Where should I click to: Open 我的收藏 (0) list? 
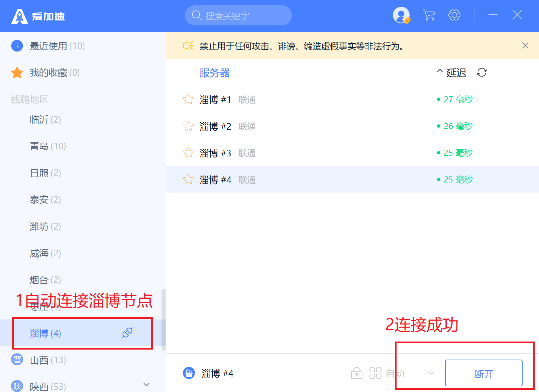[83, 73]
